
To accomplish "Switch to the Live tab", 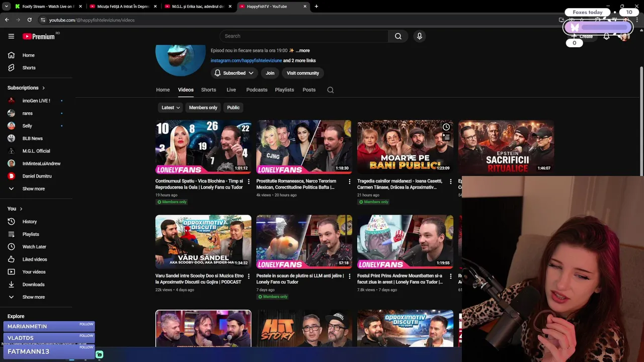I will [231, 90].
